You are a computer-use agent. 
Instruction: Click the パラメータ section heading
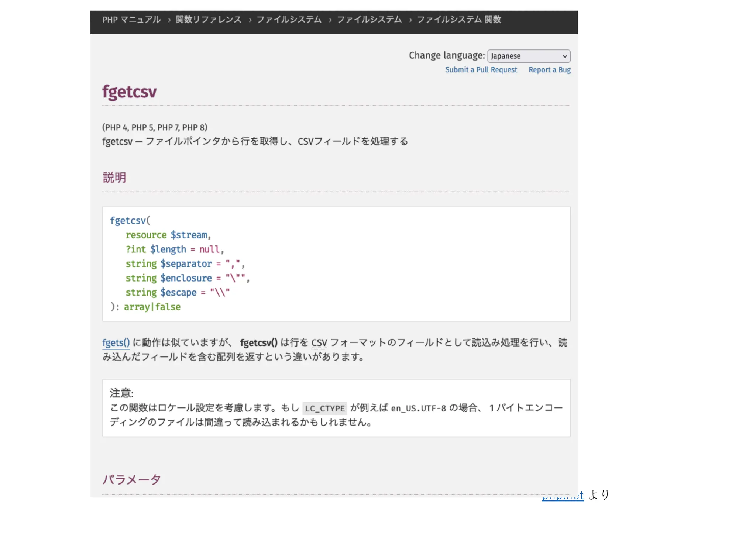tap(131, 479)
